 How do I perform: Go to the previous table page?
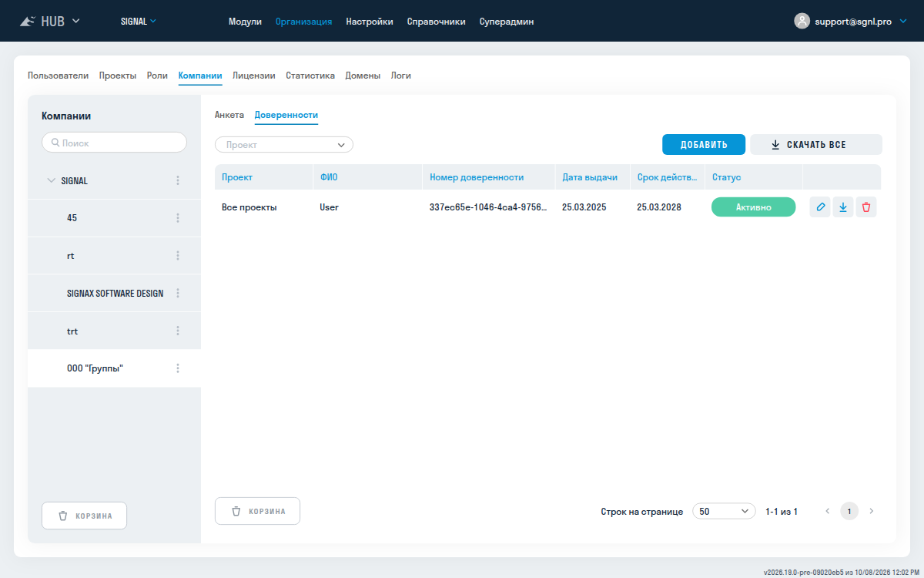[x=828, y=511]
